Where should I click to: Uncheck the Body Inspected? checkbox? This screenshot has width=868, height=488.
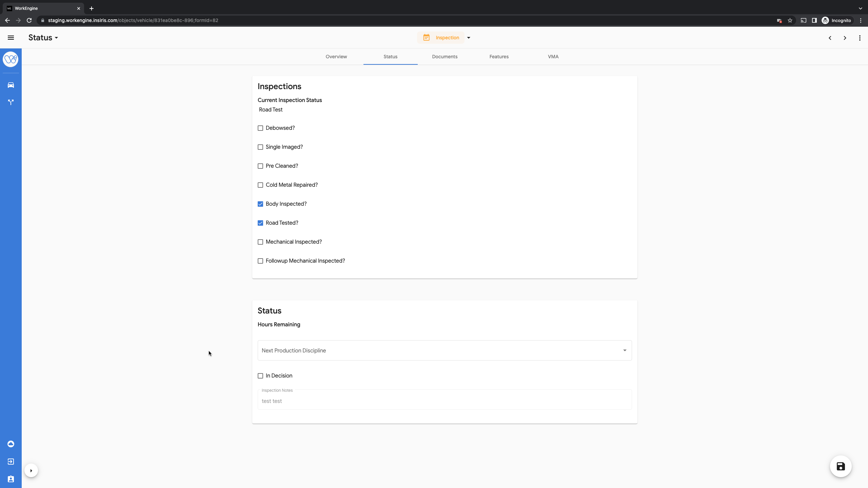(x=260, y=204)
